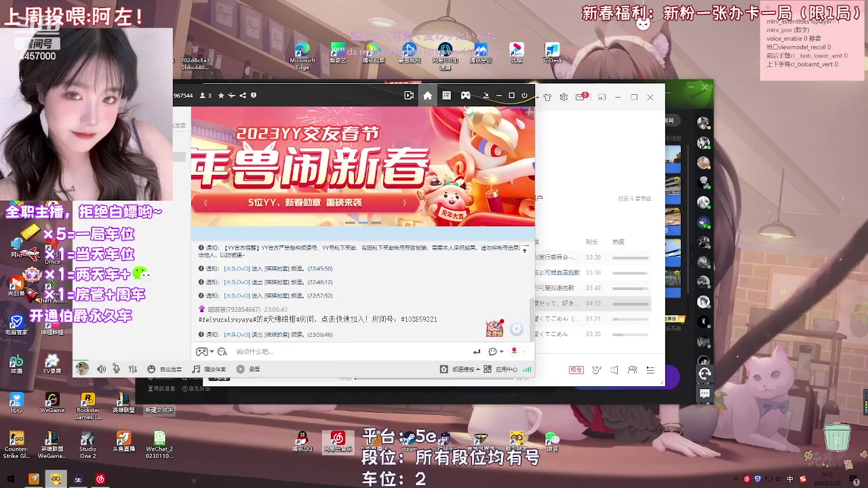Show the channel member count icon
The image size is (868, 488).
204,96
